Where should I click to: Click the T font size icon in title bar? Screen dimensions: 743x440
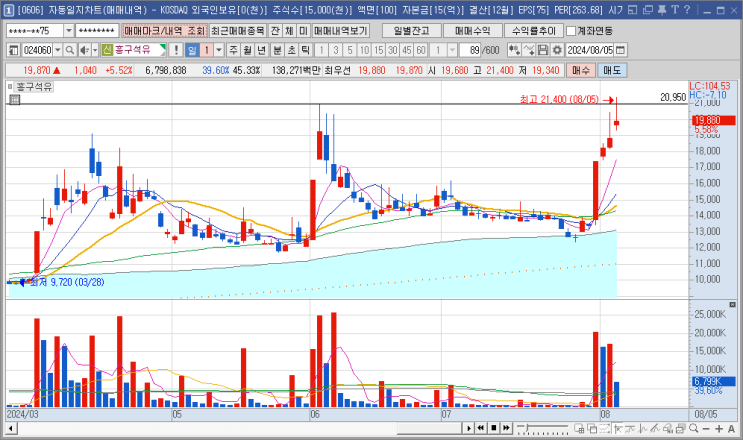coord(675,10)
